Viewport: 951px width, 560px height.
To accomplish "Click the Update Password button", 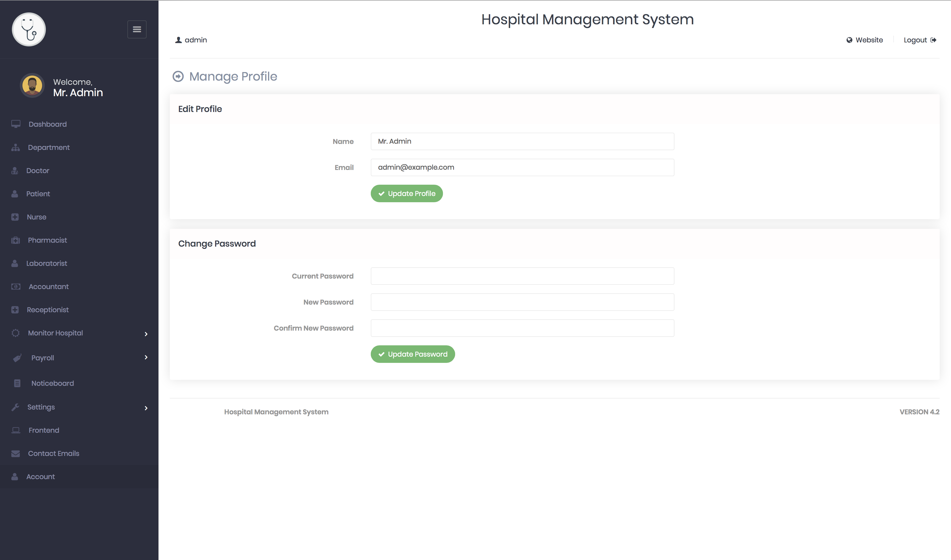I will point(413,354).
